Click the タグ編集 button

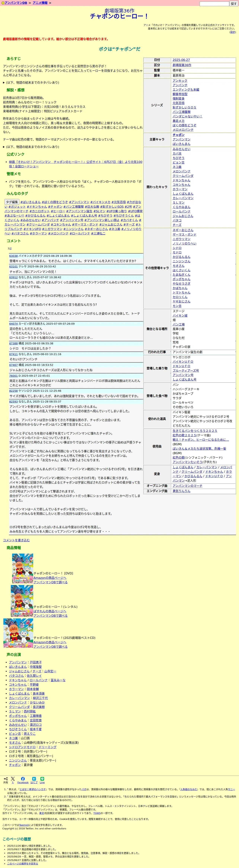tap(12, 202)
